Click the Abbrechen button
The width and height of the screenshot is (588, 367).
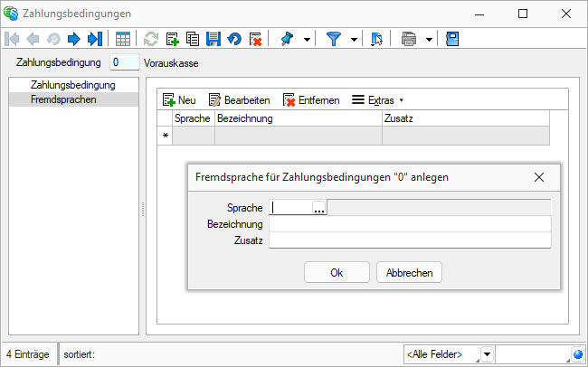click(409, 272)
